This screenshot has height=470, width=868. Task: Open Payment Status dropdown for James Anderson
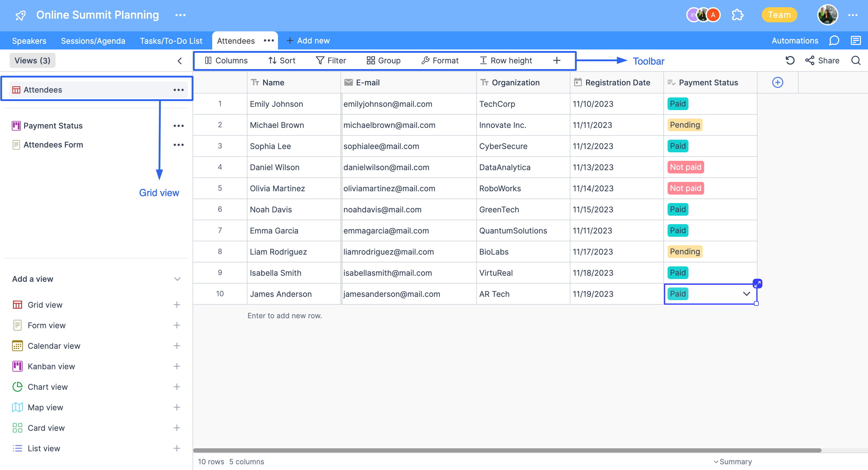click(x=747, y=294)
